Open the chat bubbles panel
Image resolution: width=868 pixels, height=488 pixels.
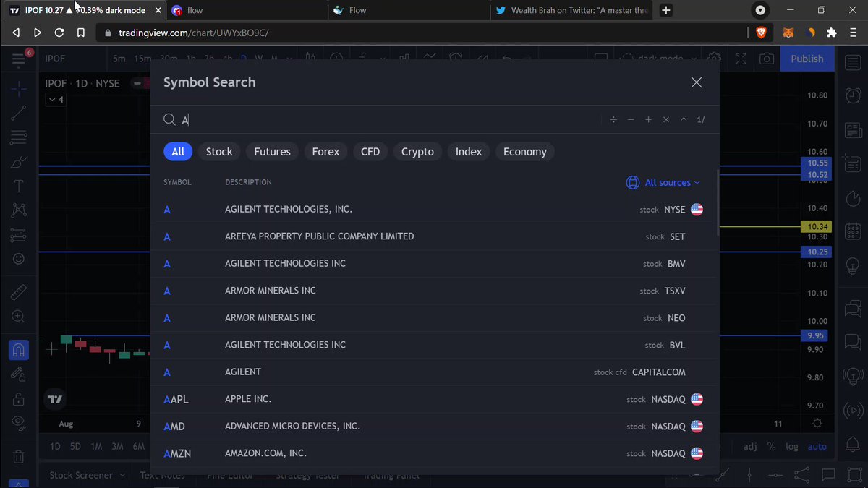(x=854, y=309)
